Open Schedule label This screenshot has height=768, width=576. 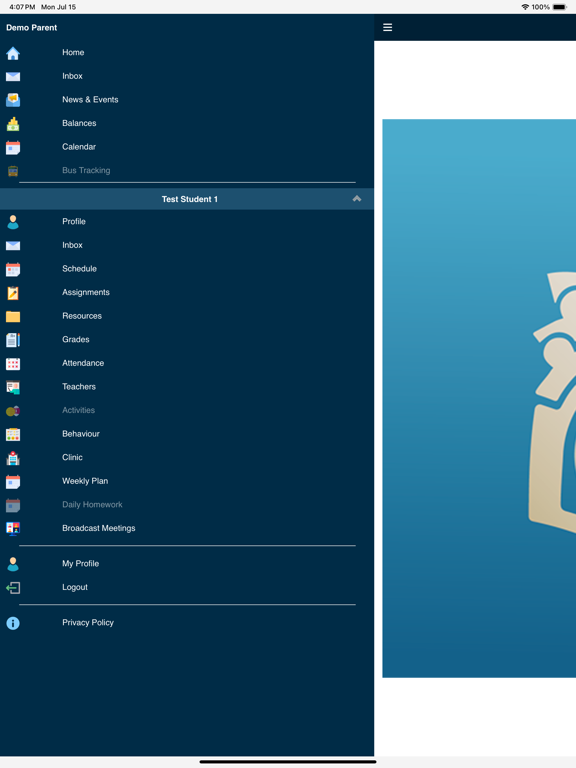(79, 268)
